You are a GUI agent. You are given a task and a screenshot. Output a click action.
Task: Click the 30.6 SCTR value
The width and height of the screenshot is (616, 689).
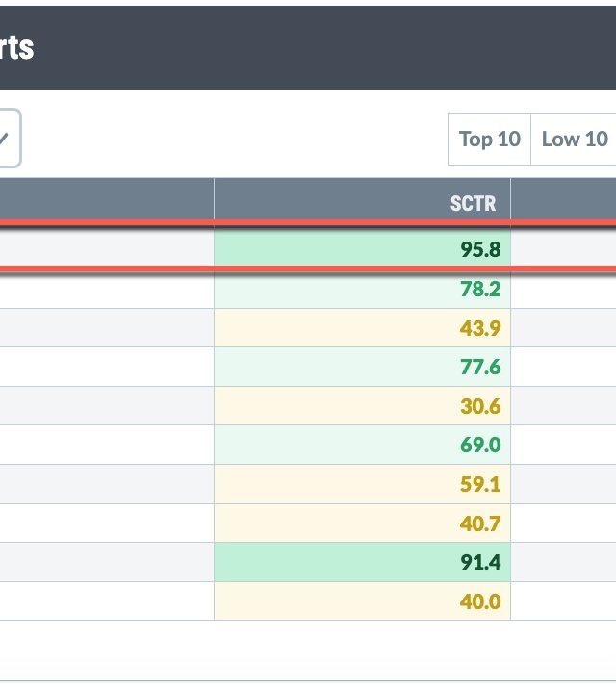[479, 406]
